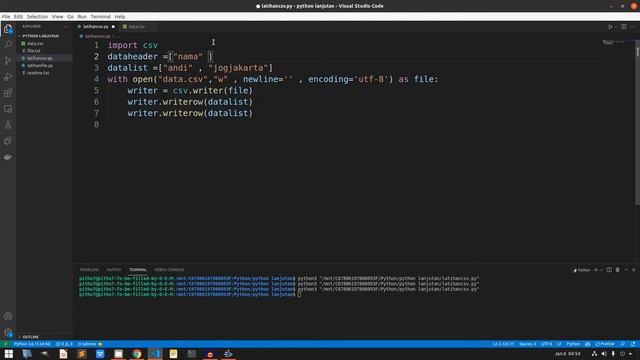
Task: Change language mode Python in status bar
Action: [573, 344]
